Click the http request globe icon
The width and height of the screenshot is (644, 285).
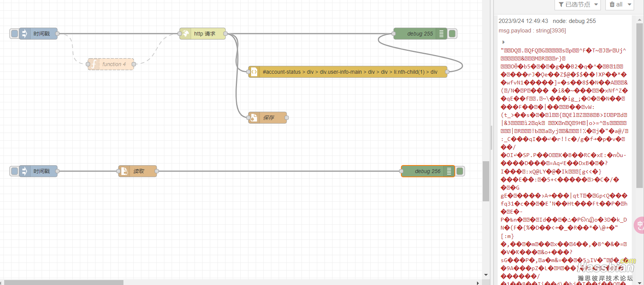click(x=185, y=34)
